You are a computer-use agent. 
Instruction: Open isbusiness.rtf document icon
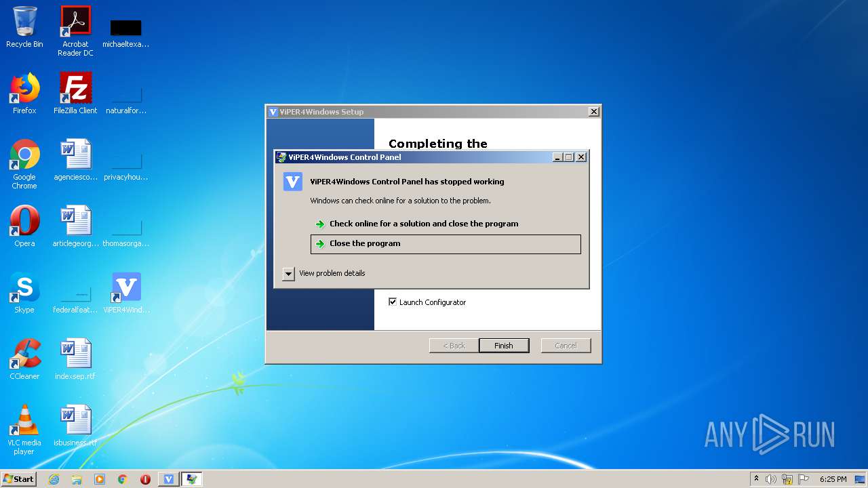coord(75,426)
